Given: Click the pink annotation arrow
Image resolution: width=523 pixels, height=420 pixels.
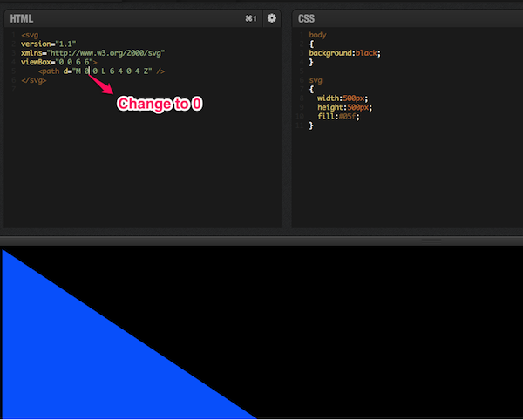Looking at the screenshot, I should coord(101,84).
